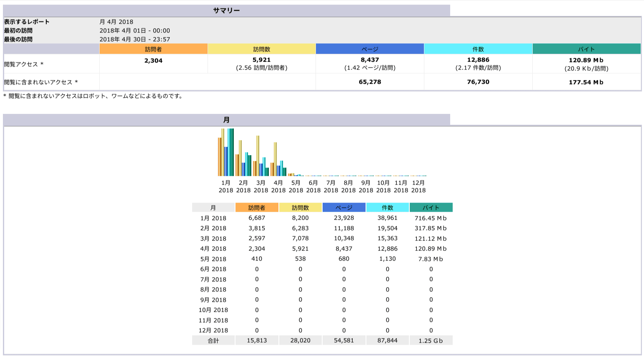Select the blue ページ header in summary

coord(370,49)
